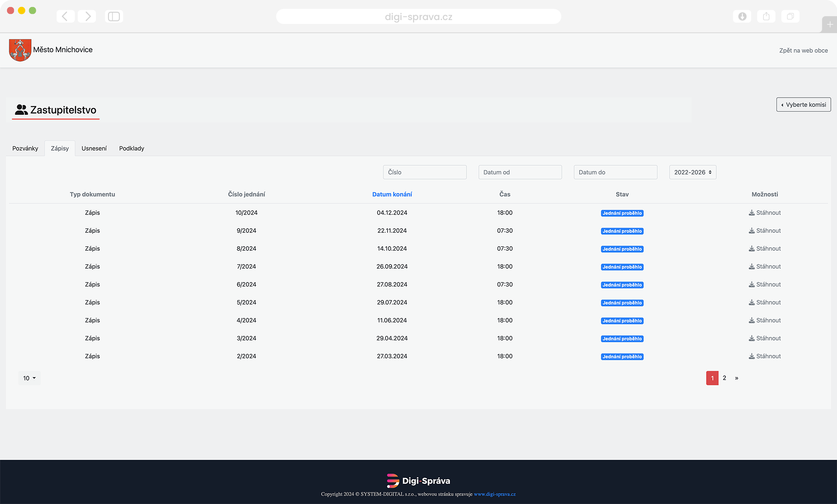Screen dimensions: 837x504
Task: Open the rows-per-page dropdown showing 10
Action: (29, 378)
